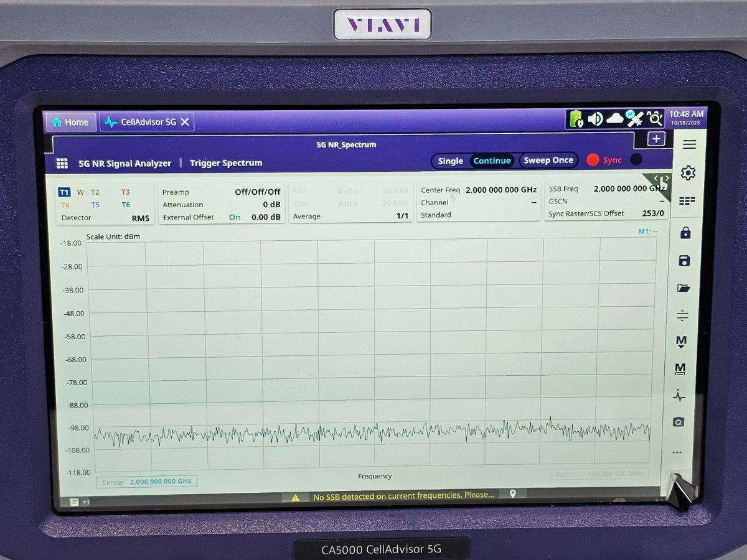The width and height of the screenshot is (747, 560).
Task: Open the peak search waveform icon
Action: 679,396
